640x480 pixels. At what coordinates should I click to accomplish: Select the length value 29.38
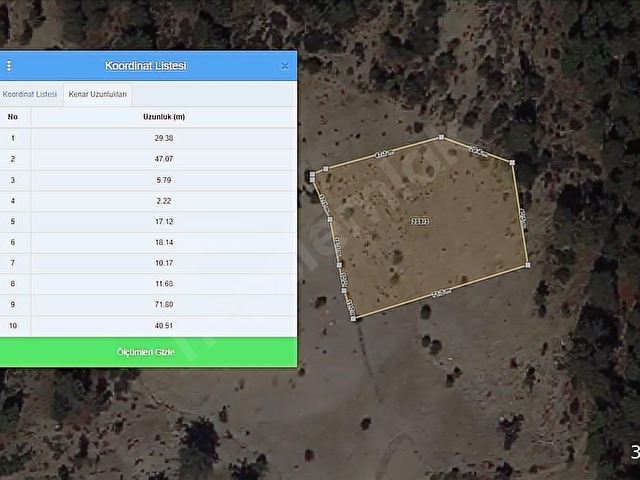[x=164, y=138]
